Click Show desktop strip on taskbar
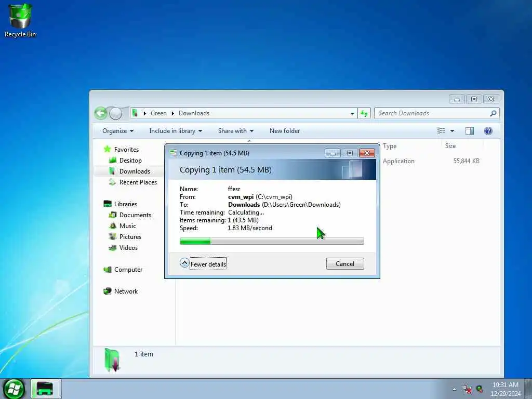The image size is (532, 399). (528, 389)
